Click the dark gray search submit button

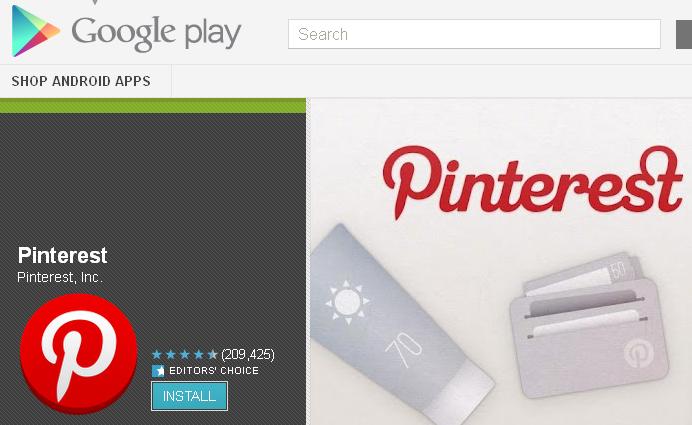point(684,34)
